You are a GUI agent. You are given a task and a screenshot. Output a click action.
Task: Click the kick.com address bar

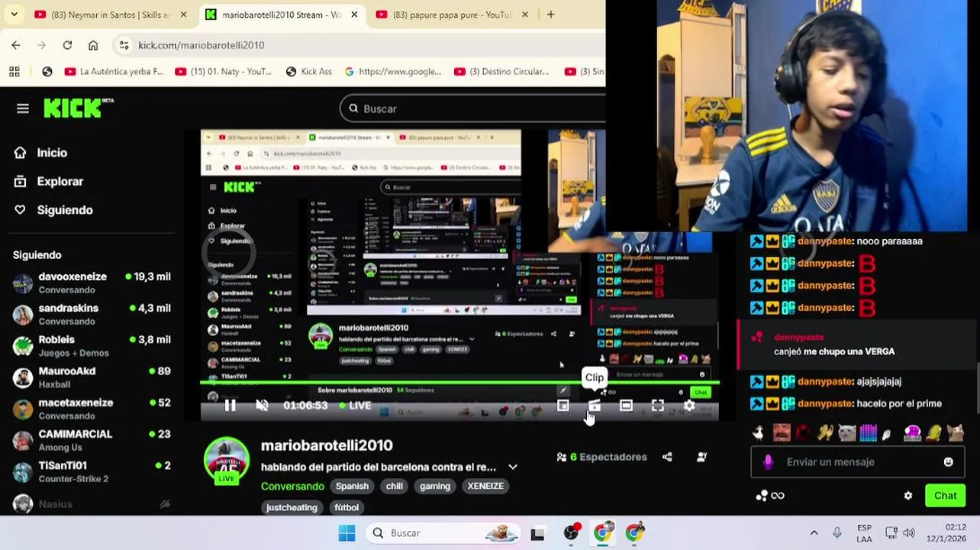[359, 45]
